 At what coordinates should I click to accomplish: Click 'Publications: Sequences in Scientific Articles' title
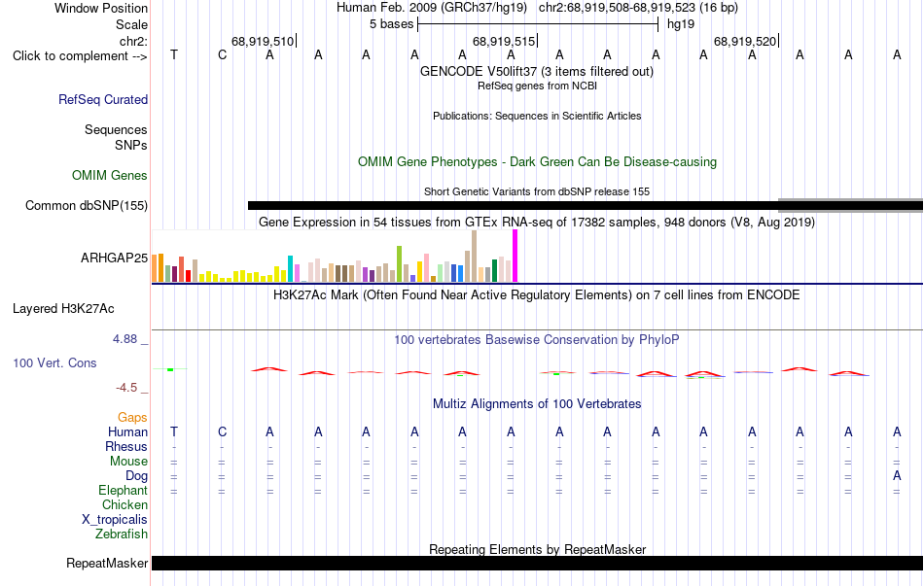tap(537, 116)
